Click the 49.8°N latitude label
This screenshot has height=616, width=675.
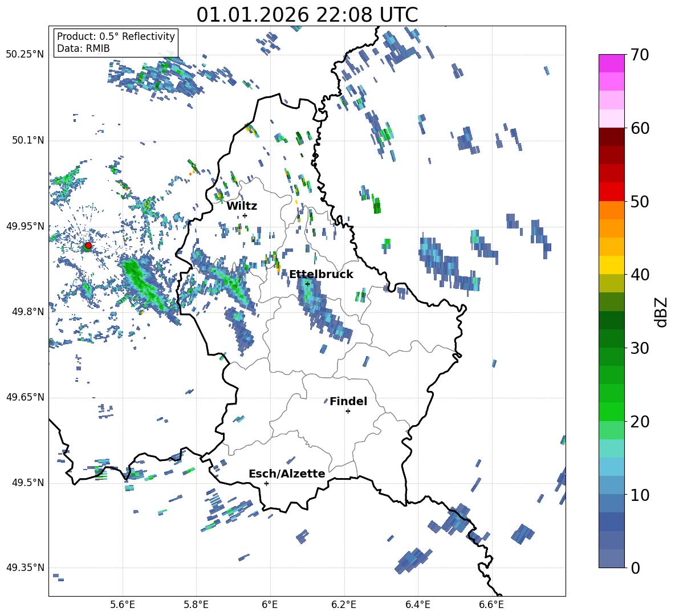pos(27,312)
